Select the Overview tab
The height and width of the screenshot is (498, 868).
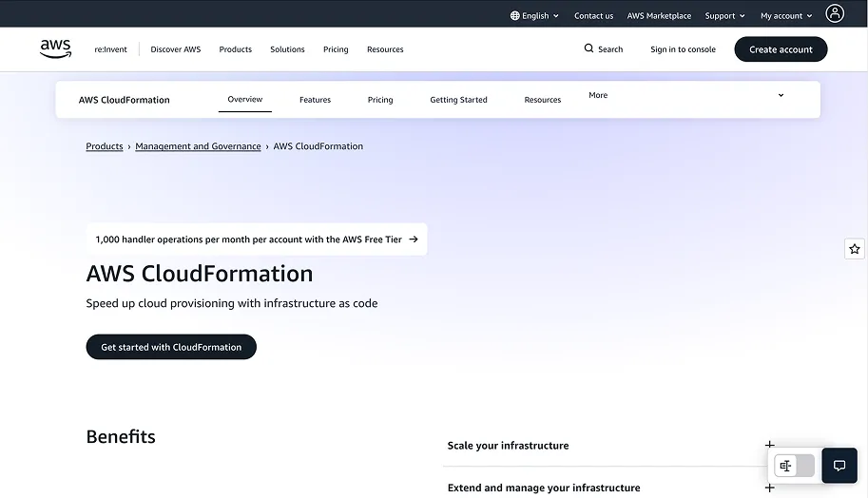point(244,99)
